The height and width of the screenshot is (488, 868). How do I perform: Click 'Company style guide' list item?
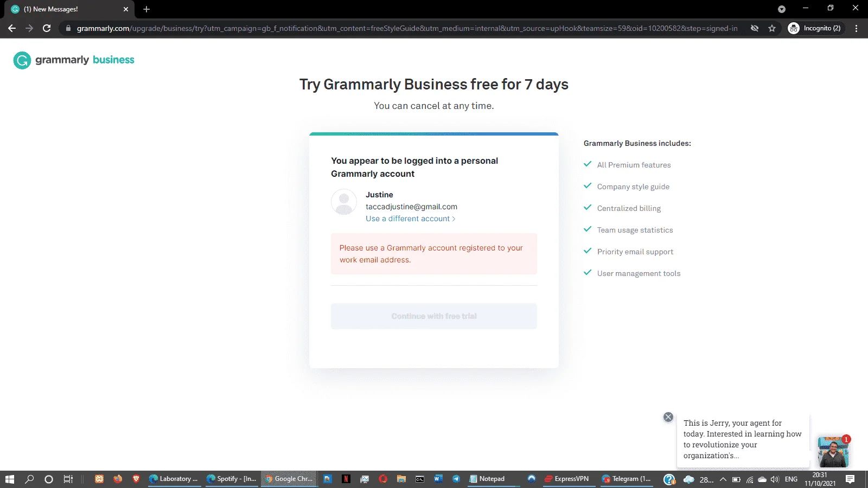[633, 187]
